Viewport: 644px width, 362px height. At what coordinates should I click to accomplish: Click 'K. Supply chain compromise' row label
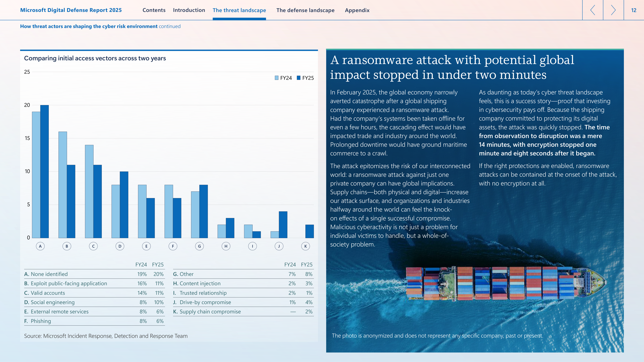pyautogui.click(x=207, y=311)
